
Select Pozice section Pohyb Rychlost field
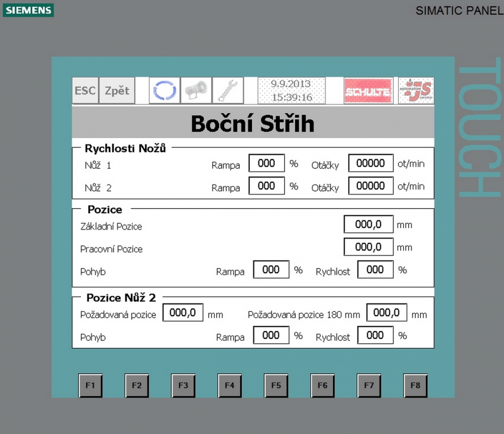coord(375,270)
